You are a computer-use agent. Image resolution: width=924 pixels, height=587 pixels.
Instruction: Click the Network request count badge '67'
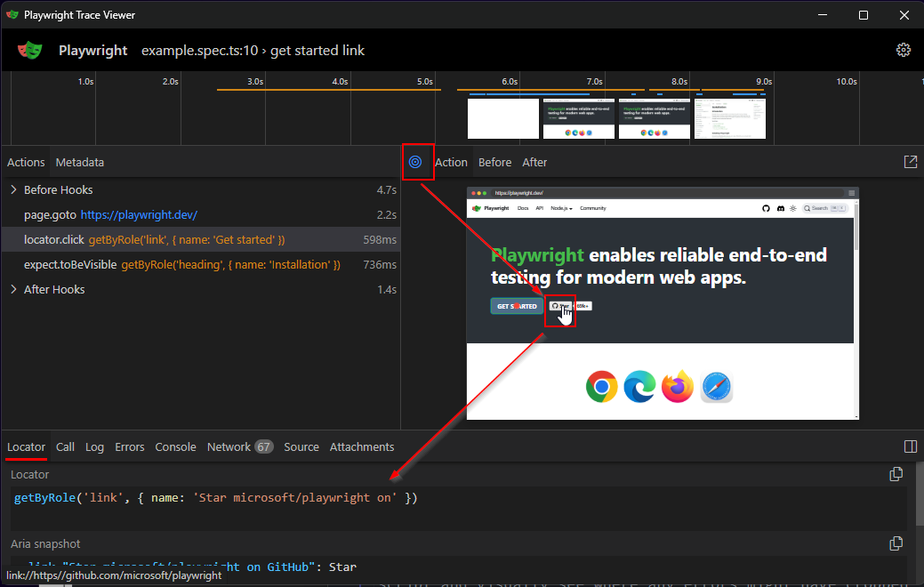[263, 446]
